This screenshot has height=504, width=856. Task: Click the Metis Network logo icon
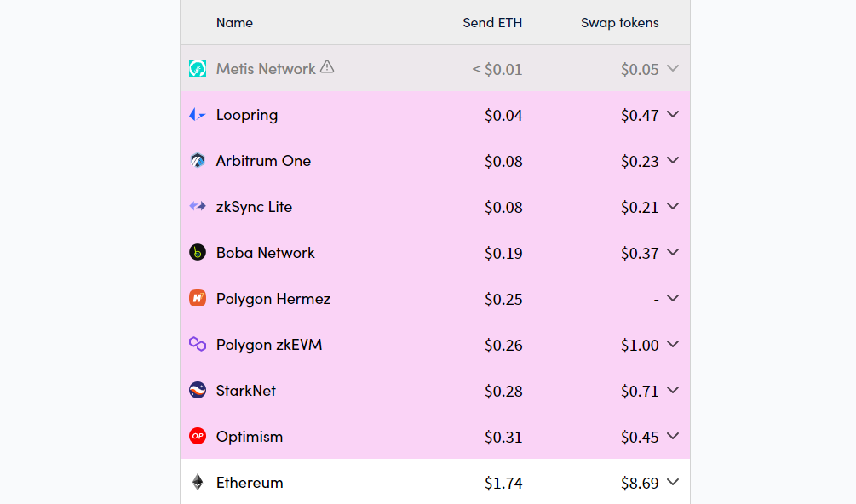pos(198,68)
